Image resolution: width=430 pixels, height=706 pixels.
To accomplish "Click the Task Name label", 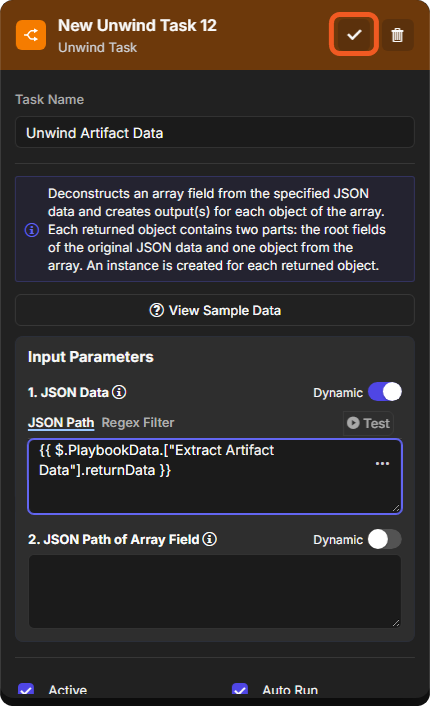I will [50, 100].
